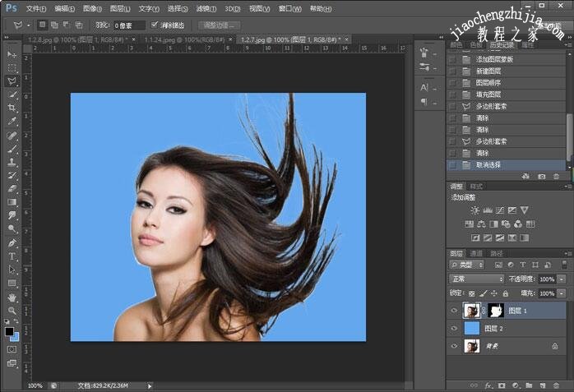Expand the 不透明度 opacity slider arrow
Screen dimensions: 574x392
tap(562, 279)
